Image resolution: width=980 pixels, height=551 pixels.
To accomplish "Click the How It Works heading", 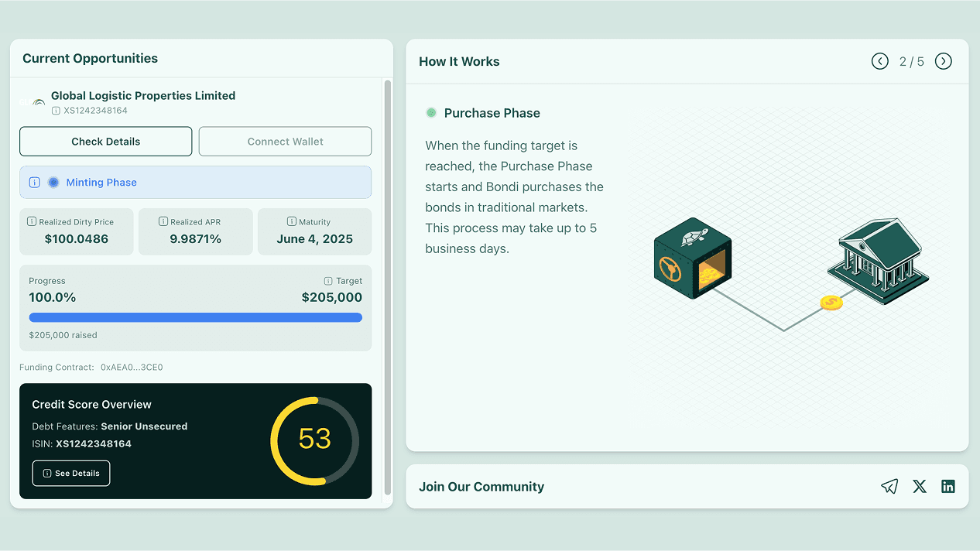I will (459, 61).
